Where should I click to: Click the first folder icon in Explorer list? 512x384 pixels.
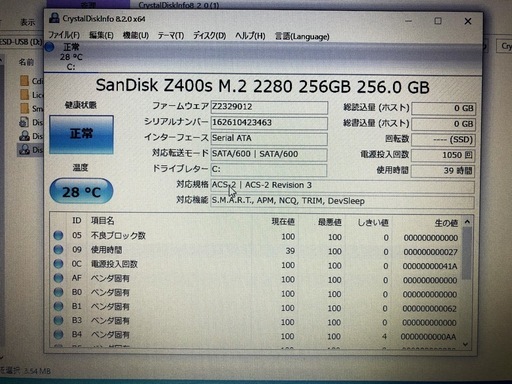pos(24,81)
